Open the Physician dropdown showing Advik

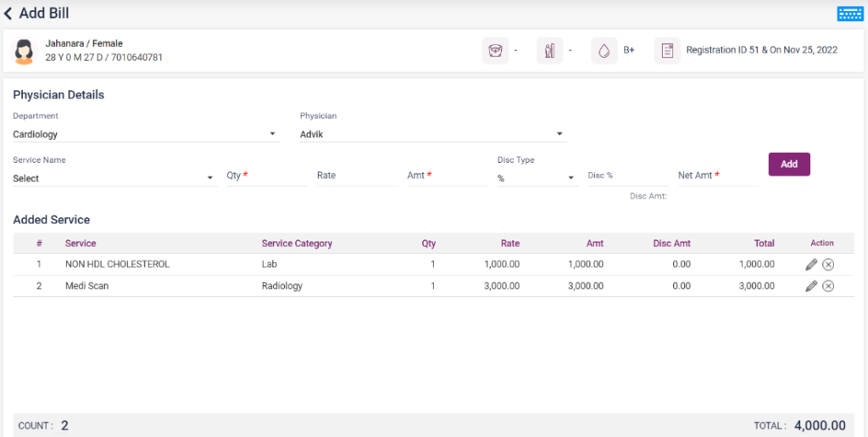(x=559, y=134)
